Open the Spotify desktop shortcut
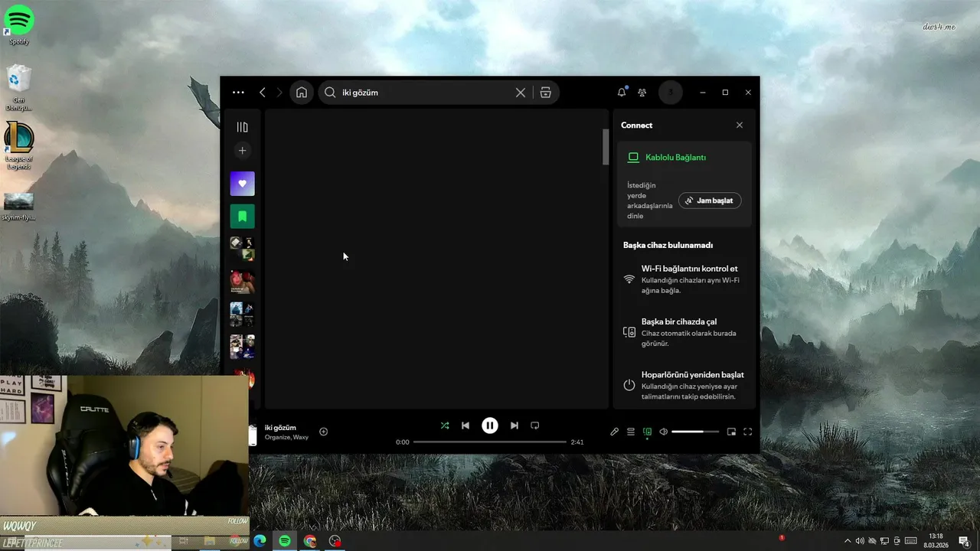Screen dimensions: 980x551 click(x=19, y=24)
